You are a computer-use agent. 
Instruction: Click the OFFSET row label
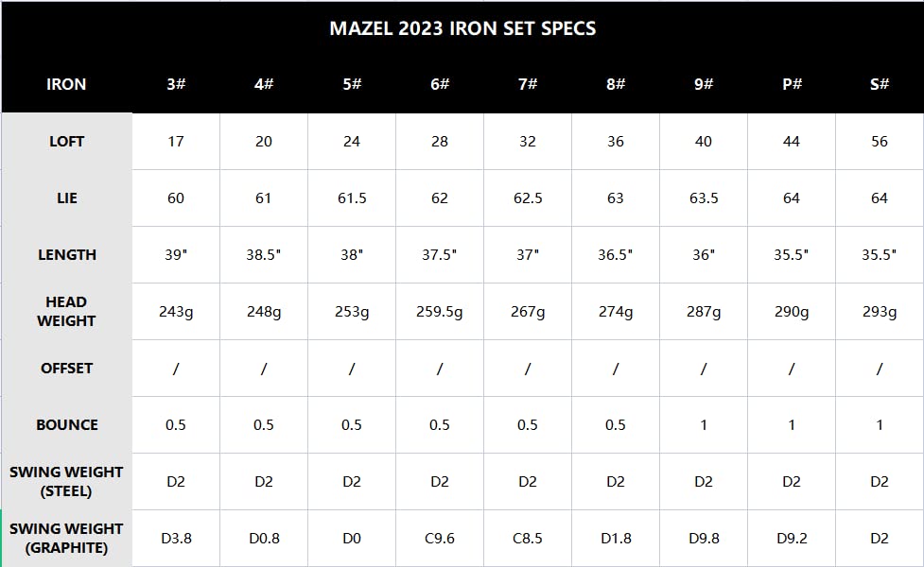tap(66, 369)
